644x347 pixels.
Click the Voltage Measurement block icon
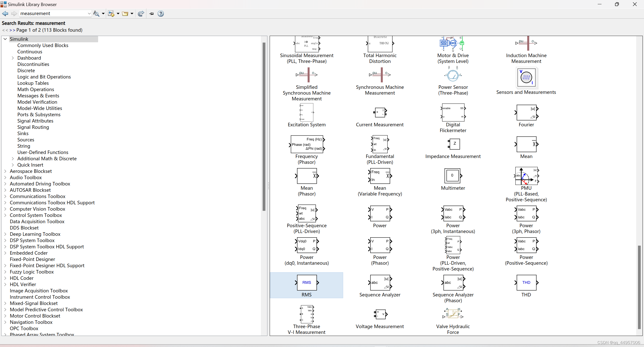coord(380,314)
